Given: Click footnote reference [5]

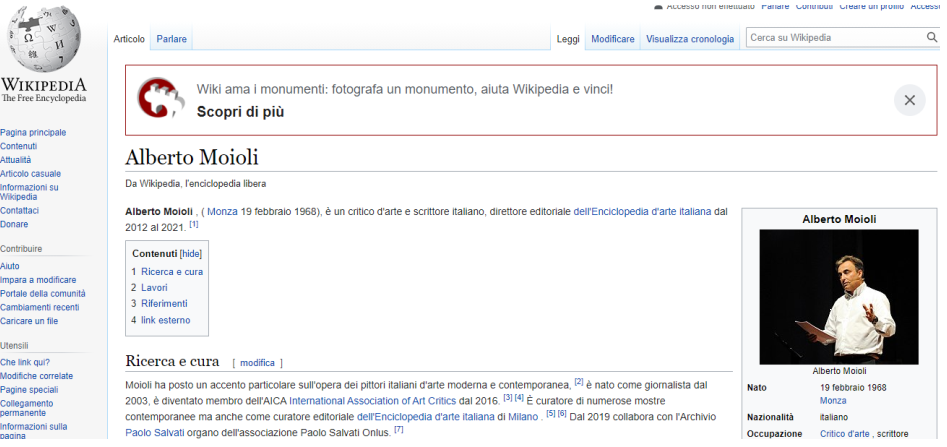Looking at the screenshot, I should (551, 414).
